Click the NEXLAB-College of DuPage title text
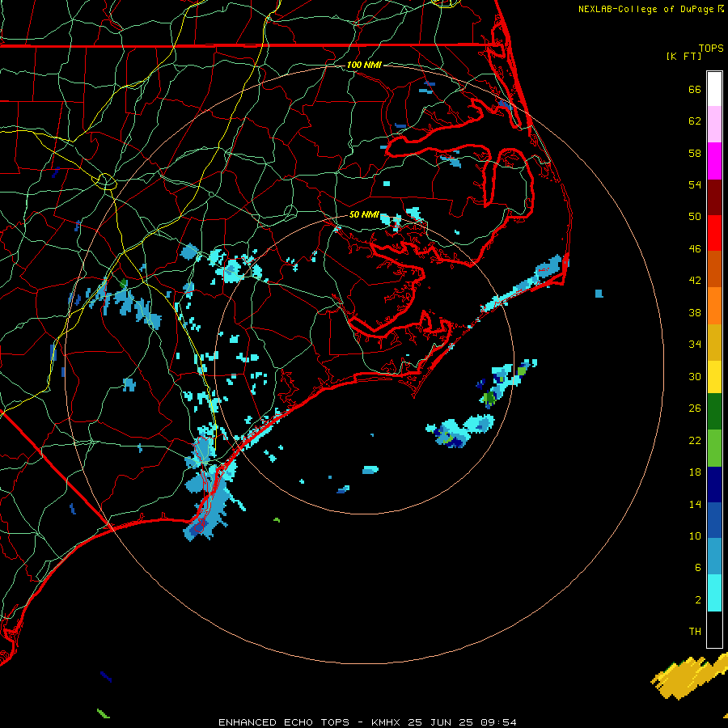 (x=645, y=9)
